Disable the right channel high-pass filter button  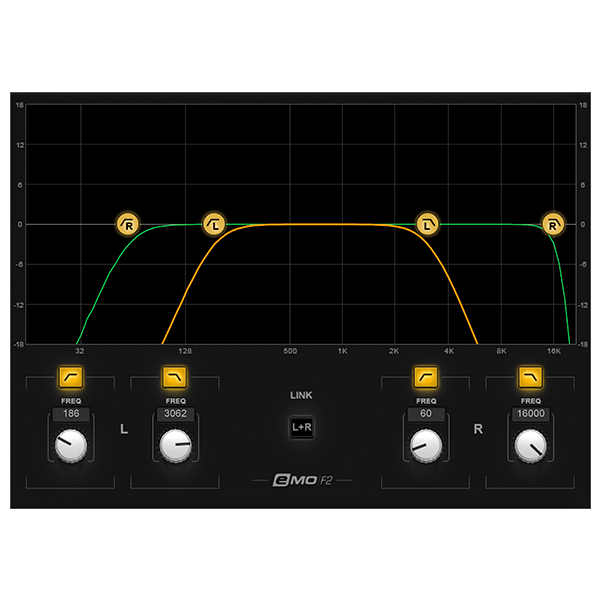tap(426, 377)
